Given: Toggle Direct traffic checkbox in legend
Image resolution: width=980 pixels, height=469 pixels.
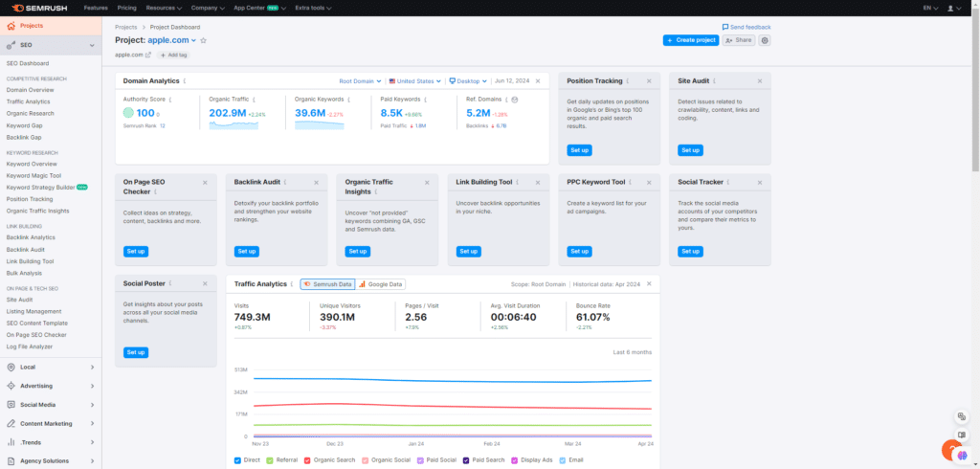Looking at the screenshot, I should [238, 460].
